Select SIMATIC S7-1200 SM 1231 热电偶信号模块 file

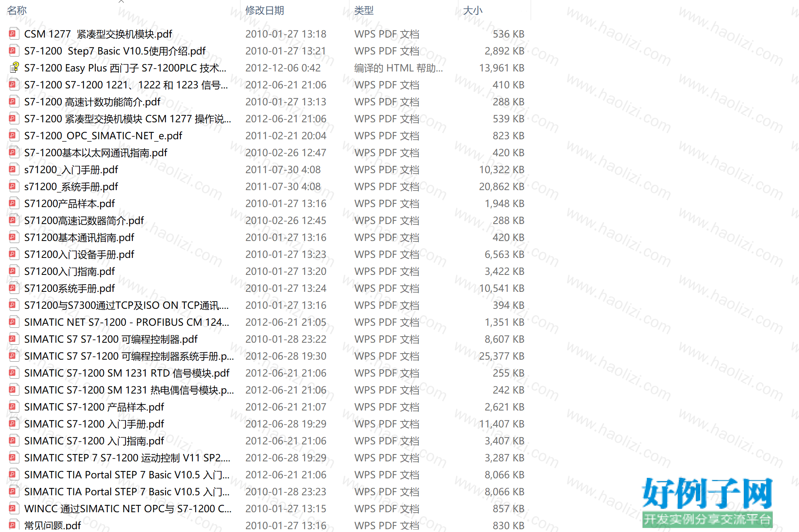pyautogui.click(x=129, y=390)
